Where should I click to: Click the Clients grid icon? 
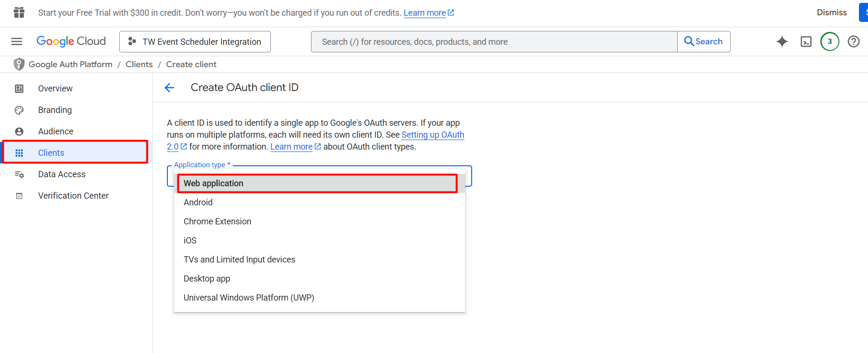point(19,153)
